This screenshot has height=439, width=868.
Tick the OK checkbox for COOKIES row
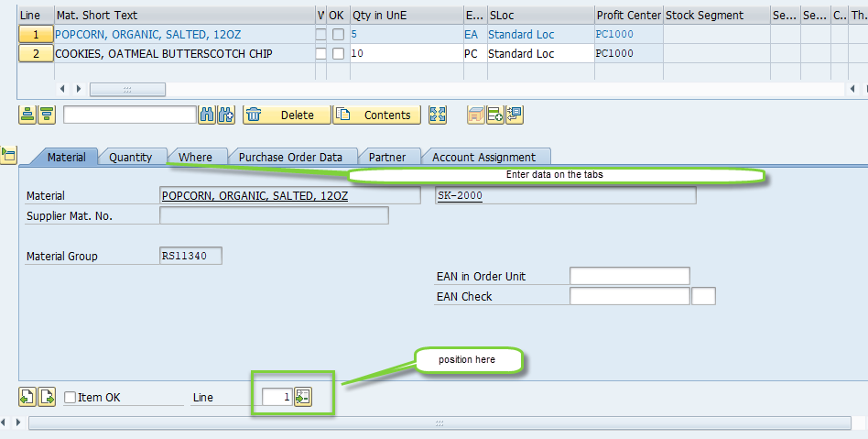coord(338,54)
